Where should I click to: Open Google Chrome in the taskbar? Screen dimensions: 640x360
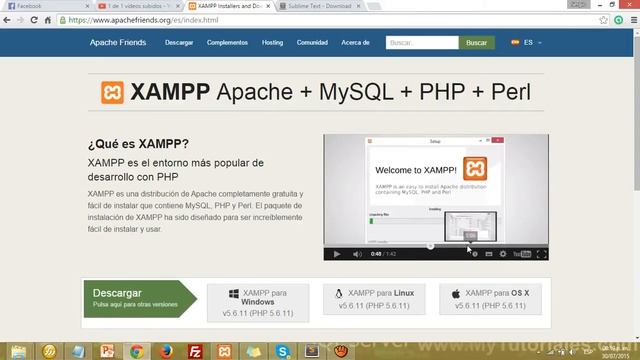pos(137,351)
